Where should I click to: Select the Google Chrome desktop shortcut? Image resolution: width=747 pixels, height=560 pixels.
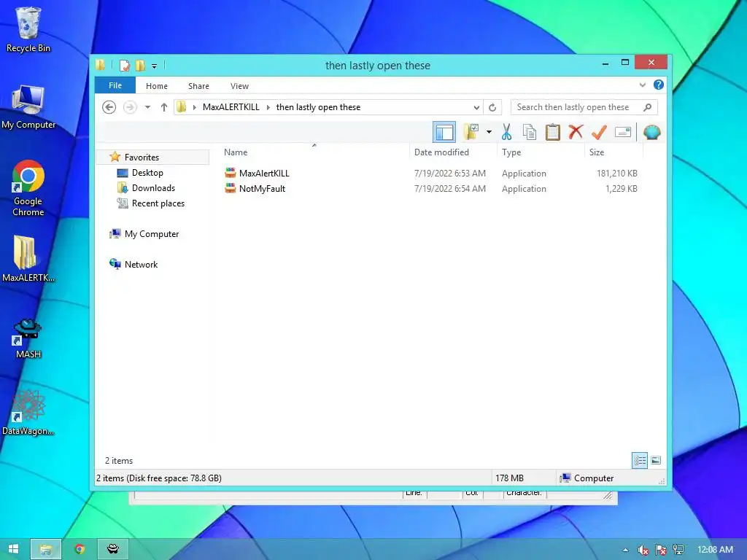28,189
